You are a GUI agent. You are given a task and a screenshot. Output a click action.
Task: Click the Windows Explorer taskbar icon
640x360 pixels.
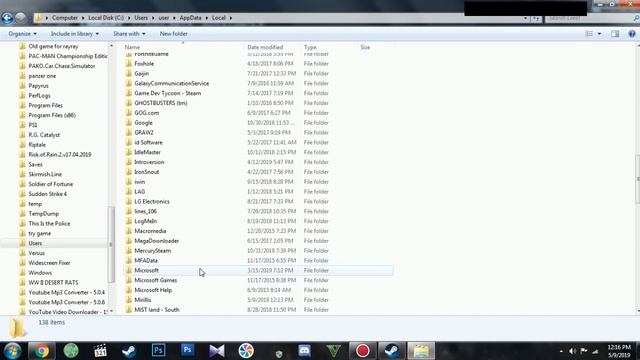point(421,351)
